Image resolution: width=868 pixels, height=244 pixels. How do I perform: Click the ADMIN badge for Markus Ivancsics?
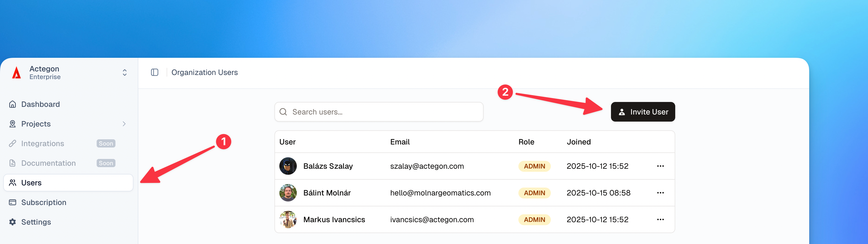(x=534, y=219)
